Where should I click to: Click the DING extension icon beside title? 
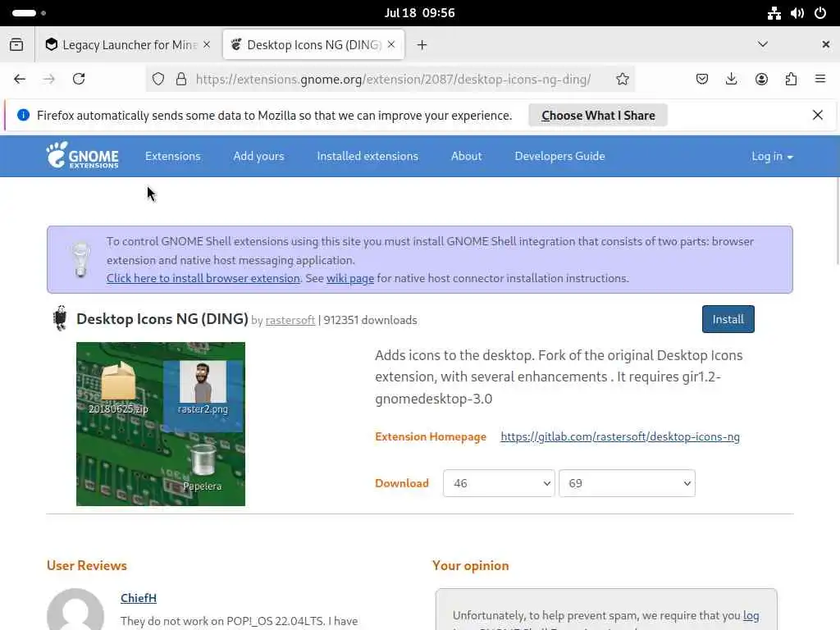[x=61, y=318]
